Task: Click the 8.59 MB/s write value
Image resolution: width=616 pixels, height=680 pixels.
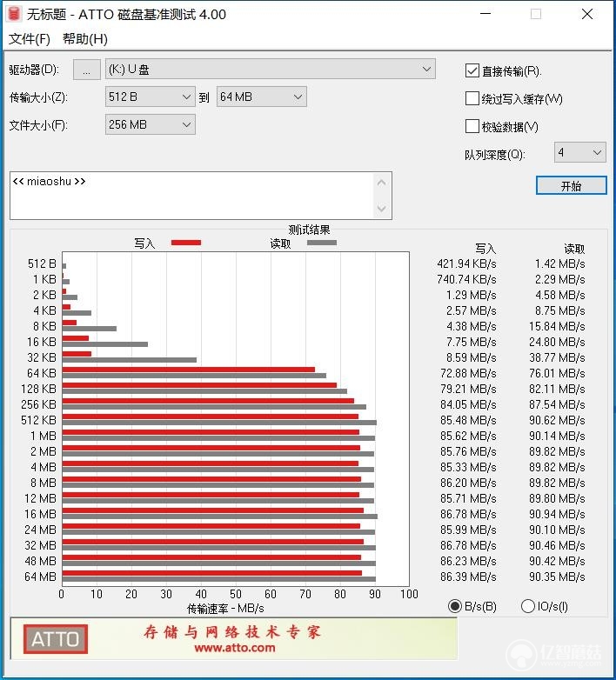Action: (x=471, y=357)
